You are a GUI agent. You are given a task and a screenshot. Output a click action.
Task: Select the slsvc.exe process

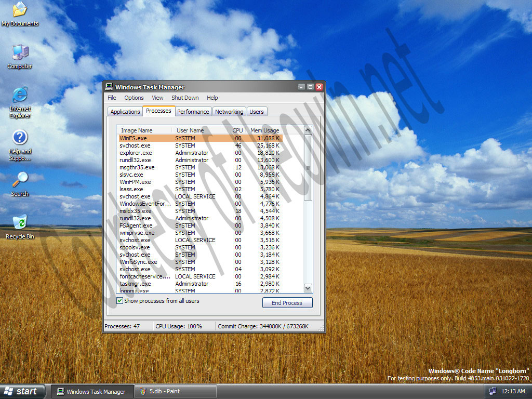[200, 175]
